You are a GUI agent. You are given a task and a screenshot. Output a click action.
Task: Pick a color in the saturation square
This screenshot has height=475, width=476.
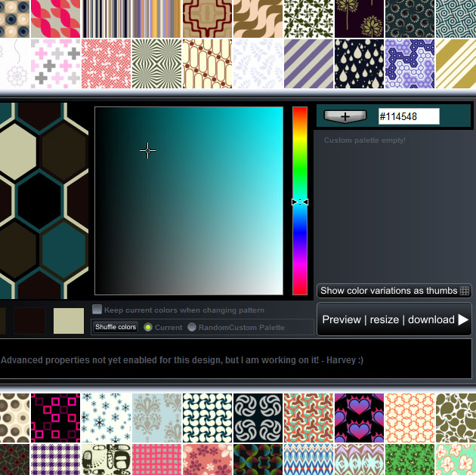(x=189, y=200)
